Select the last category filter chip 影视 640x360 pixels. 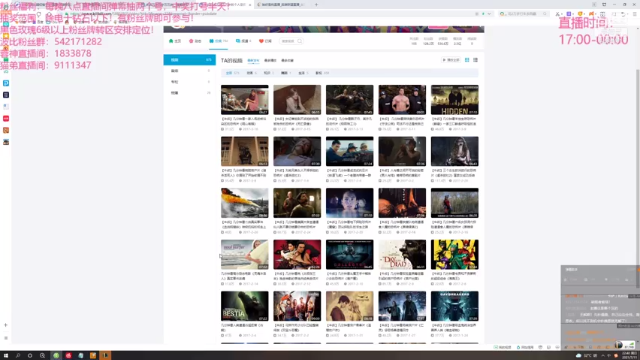(x=322, y=73)
